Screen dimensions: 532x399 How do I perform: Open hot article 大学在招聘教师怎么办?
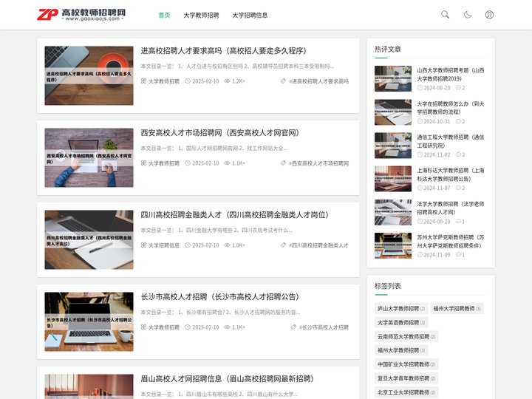(x=451, y=108)
